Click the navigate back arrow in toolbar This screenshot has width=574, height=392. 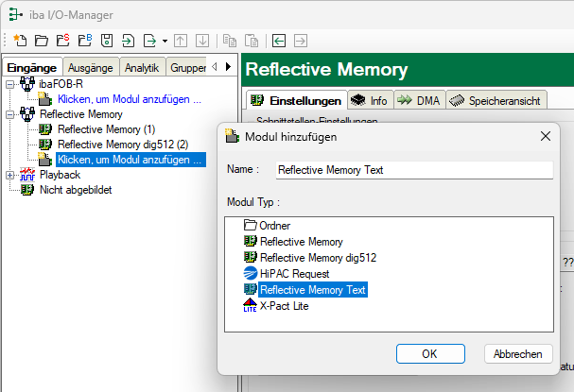279,41
